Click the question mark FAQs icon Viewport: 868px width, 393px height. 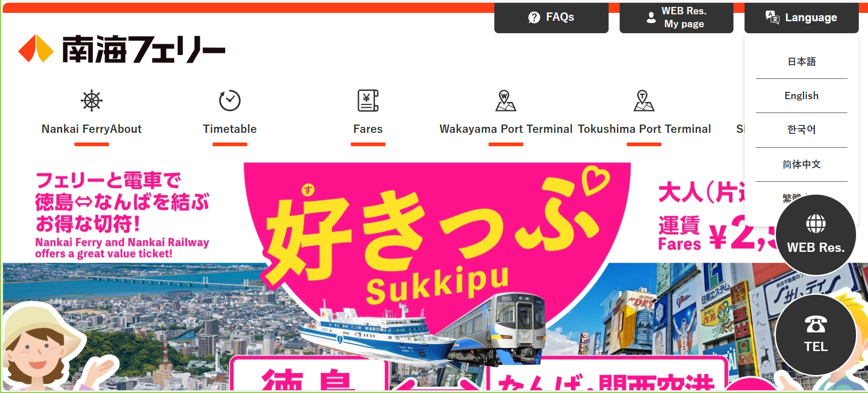[534, 18]
